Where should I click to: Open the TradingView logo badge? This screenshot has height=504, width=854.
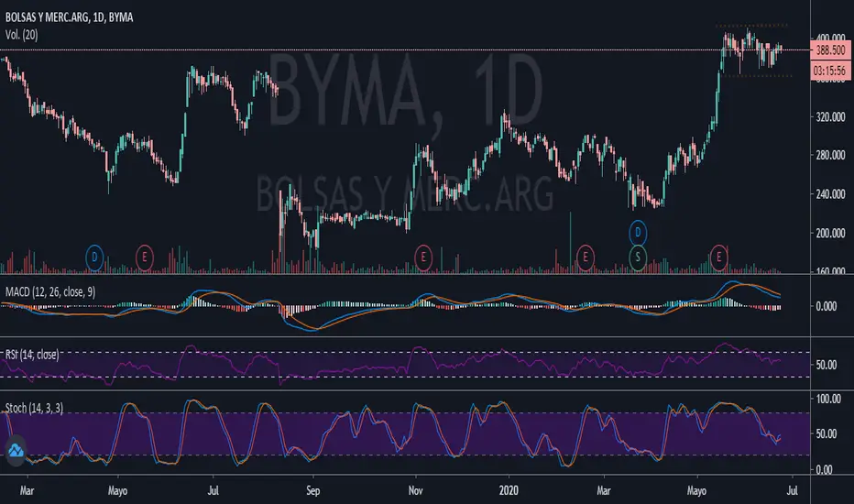pyautogui.click(x=16, y=450)
